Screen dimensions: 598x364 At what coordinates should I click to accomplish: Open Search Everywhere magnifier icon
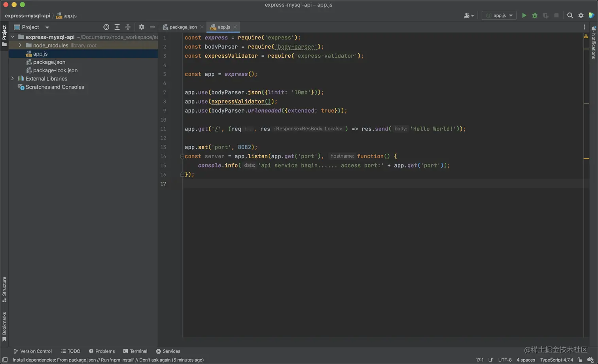click(570, 15)
